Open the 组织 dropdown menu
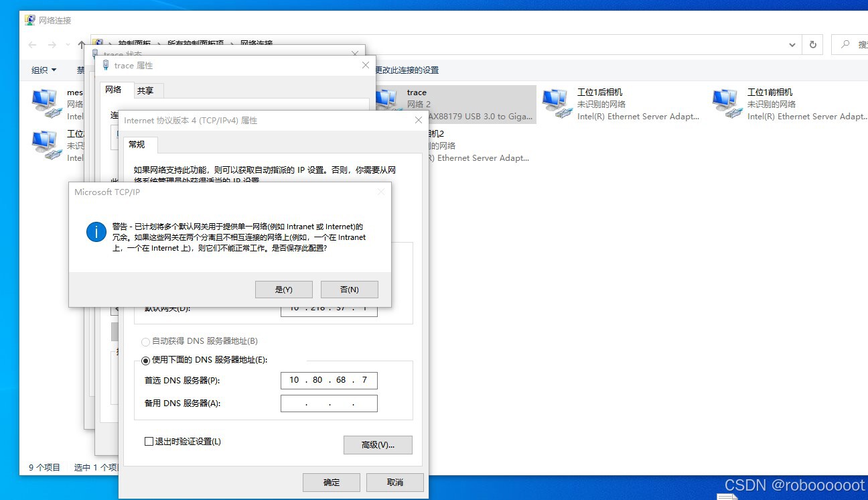 [x=44, y=70]
